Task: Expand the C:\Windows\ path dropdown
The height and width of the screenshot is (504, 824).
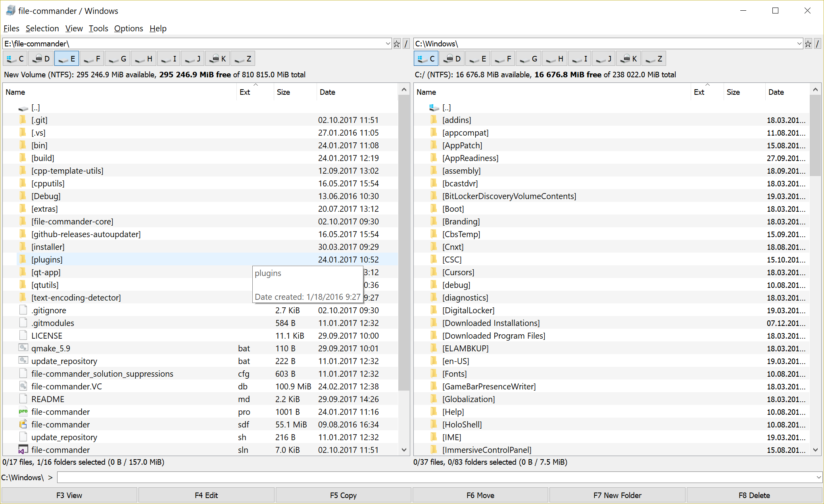Action: coord(799,44)
